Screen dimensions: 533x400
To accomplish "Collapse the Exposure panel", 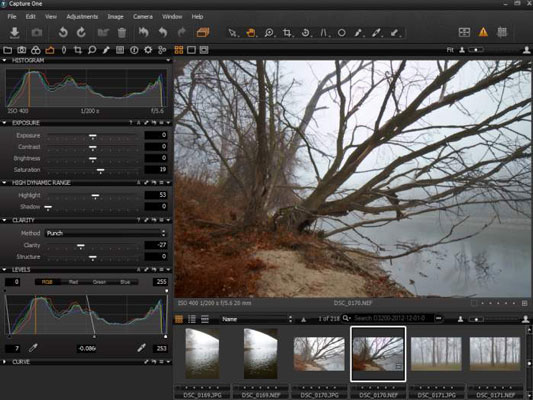I will point(4,123).
